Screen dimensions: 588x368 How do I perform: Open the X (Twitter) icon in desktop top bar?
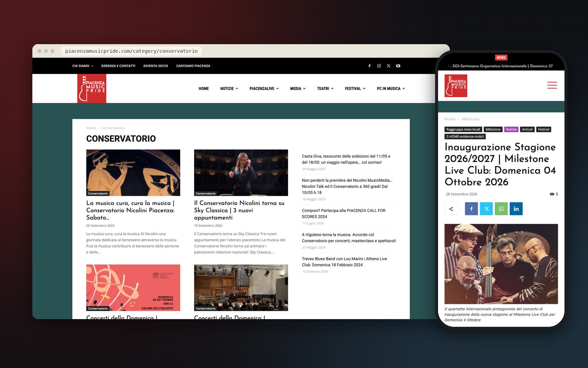pyautogui.click(x=388, y=66)
